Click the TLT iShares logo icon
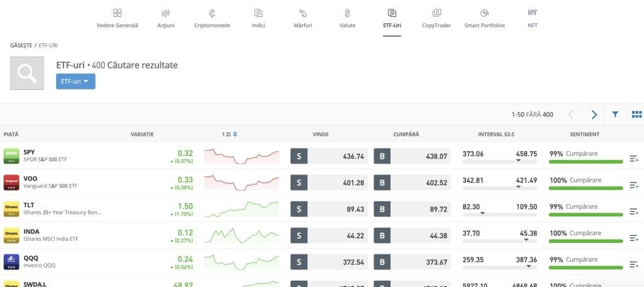 pos(11,209)
